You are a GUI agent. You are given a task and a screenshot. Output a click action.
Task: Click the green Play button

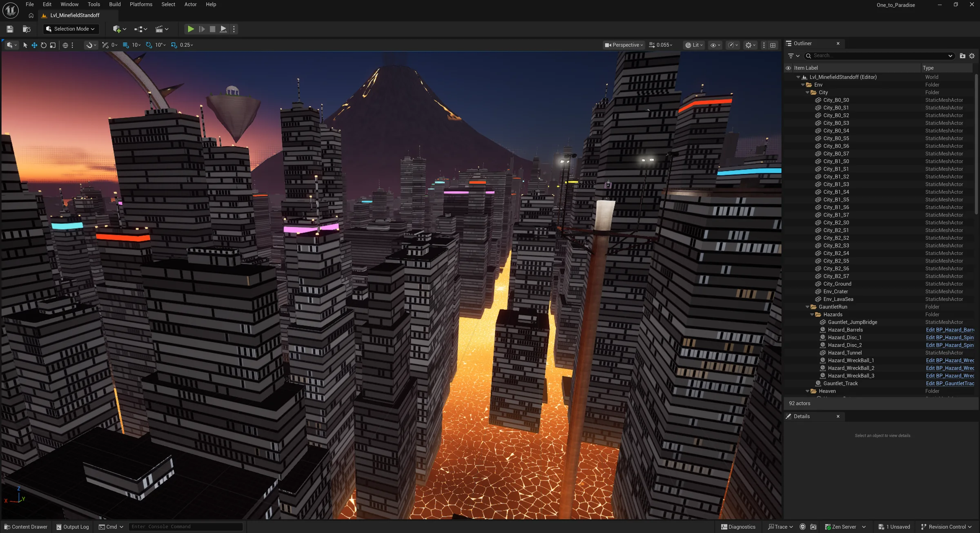click(x=191, y=29)
